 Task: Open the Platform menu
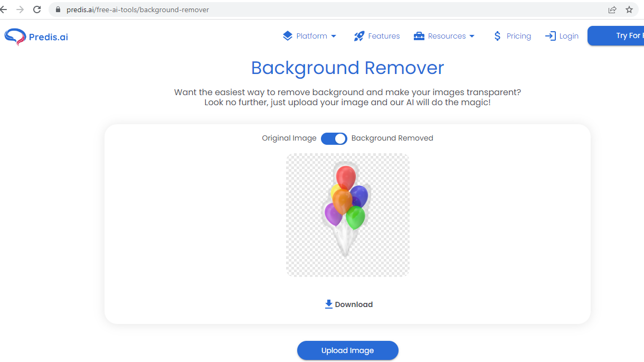click(x=309, y=36)
